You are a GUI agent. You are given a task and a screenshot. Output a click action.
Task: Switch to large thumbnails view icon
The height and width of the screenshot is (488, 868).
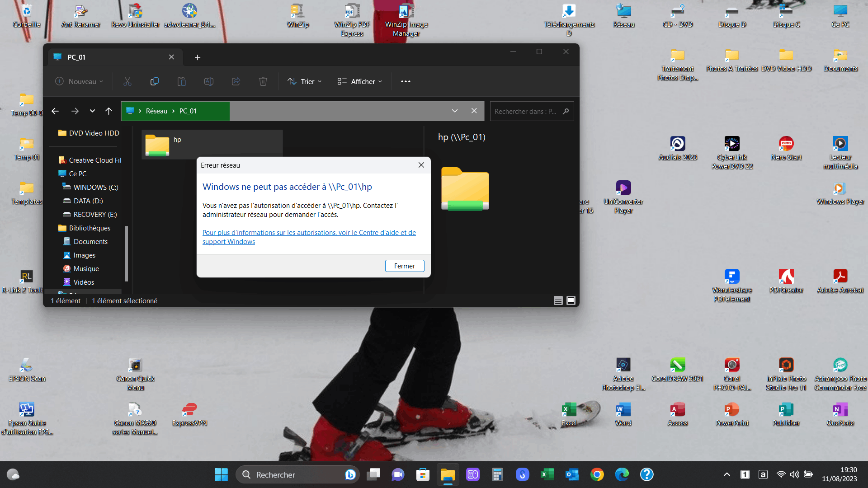click(x=571, y=300)
